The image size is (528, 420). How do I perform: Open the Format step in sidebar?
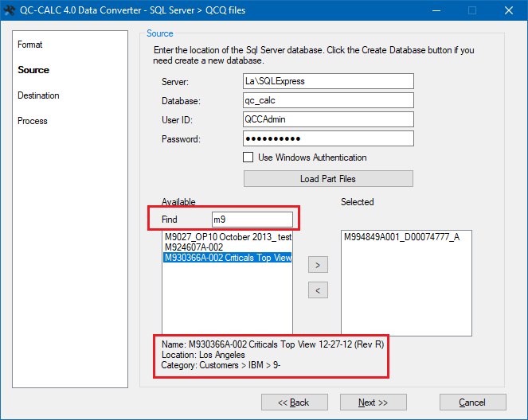(30, 45)
